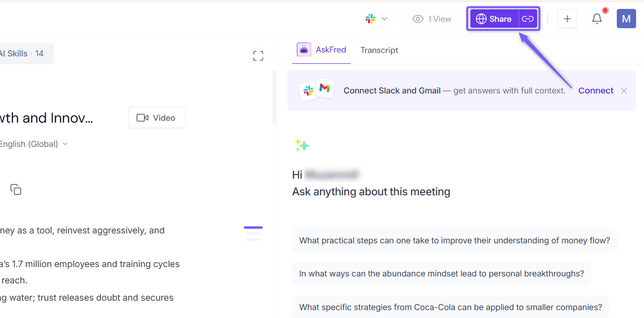This screenshot has height=318, width=644.
Task: Click the Slack integration icon in header
Action: 370,19
